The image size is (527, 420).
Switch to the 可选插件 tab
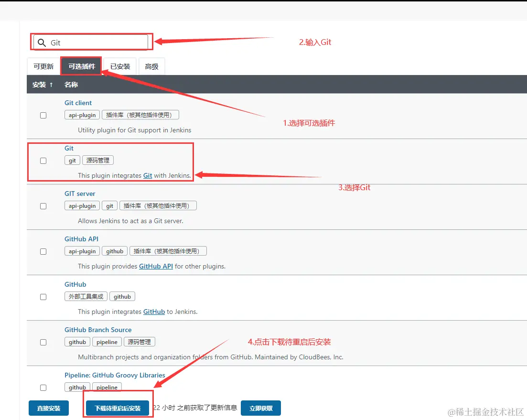tap(82, 66)
